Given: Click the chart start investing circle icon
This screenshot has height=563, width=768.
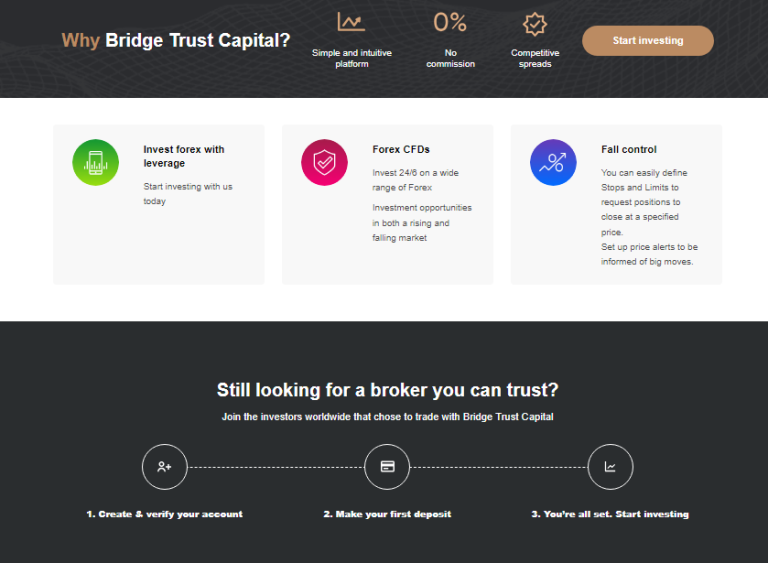Looking at the screenshot, I should (x=610, y=467).
